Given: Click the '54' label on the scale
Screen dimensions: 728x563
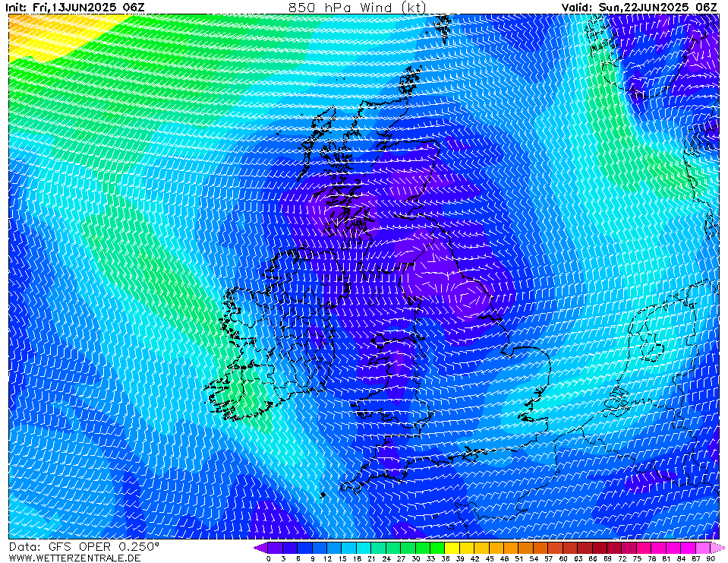Looking at the screenshot, I should [x=534, y=558].
